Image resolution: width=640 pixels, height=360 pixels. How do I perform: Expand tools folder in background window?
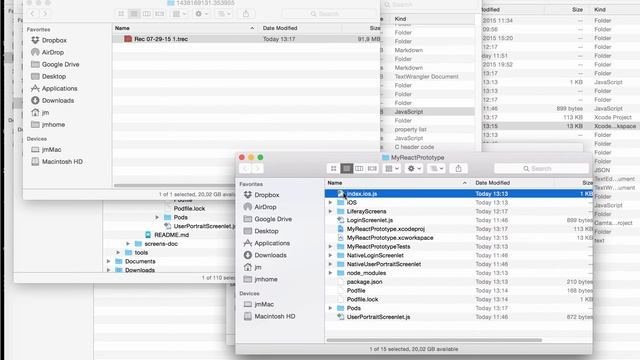[118, 253]
